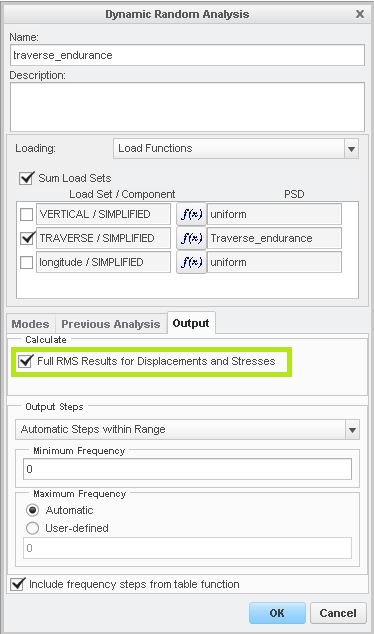Click the Name field containing traverse_endurance

(187, 55)
